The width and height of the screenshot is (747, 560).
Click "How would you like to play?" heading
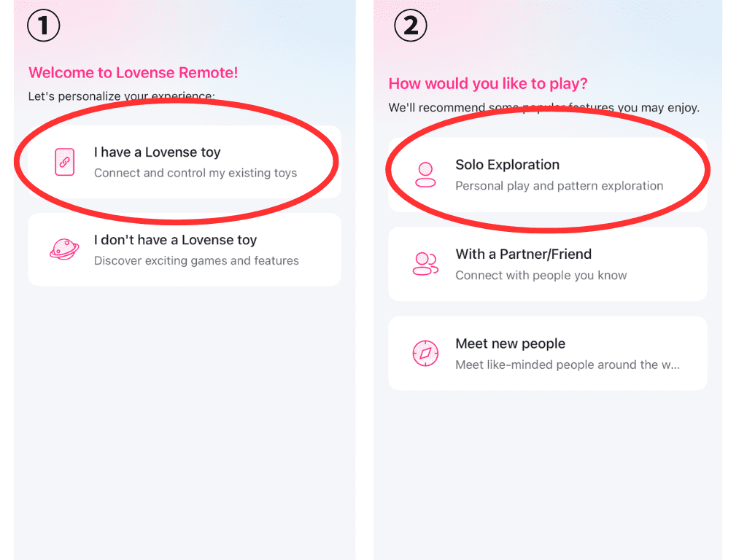click(x=487, y=84)
